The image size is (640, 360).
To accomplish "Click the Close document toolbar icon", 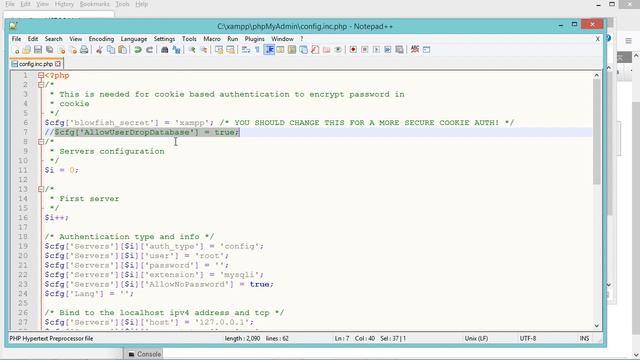I will pos(61,50).
